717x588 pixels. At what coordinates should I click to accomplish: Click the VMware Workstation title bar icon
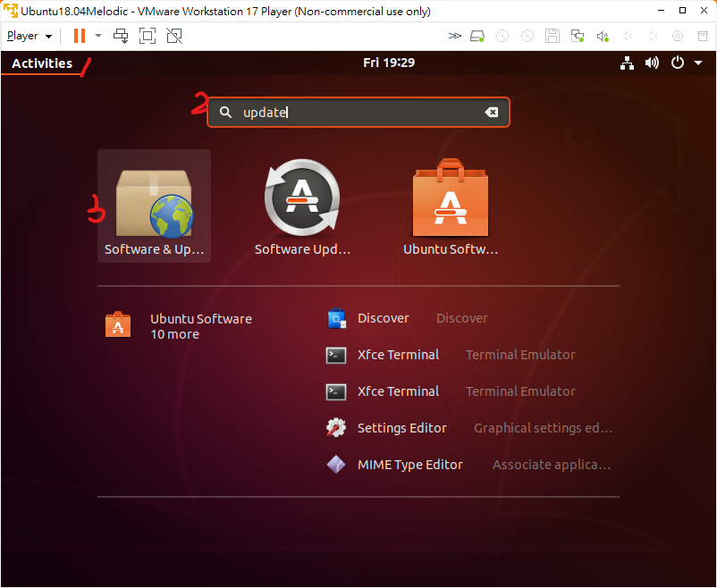click(10, 11)
